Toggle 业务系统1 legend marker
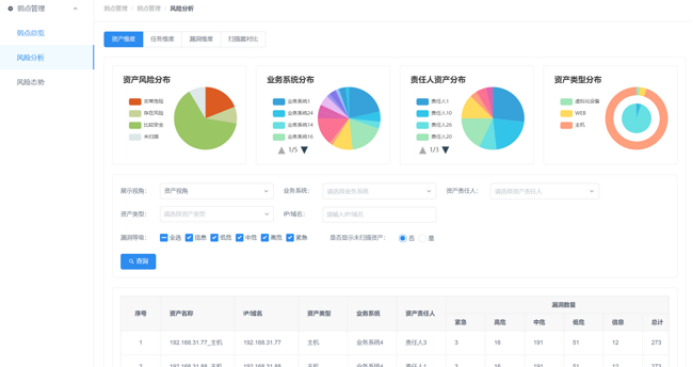The image size is (693, 367). (x=279, y=101)
